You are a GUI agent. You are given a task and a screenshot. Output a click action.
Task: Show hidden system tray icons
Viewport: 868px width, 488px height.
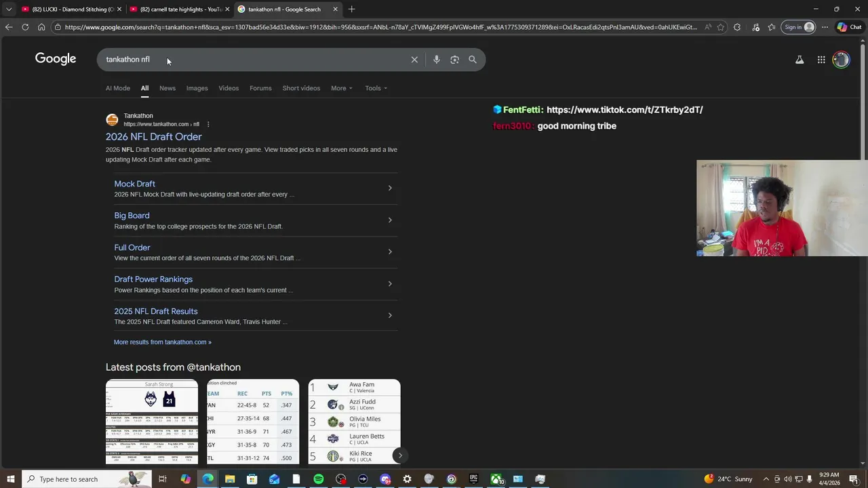click(x=766, y=479)
